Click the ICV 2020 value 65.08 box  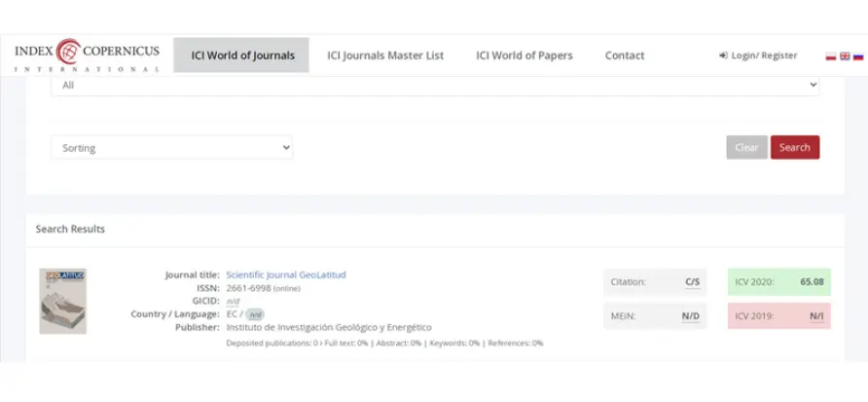pyautogui.click(x=778, y=282)
